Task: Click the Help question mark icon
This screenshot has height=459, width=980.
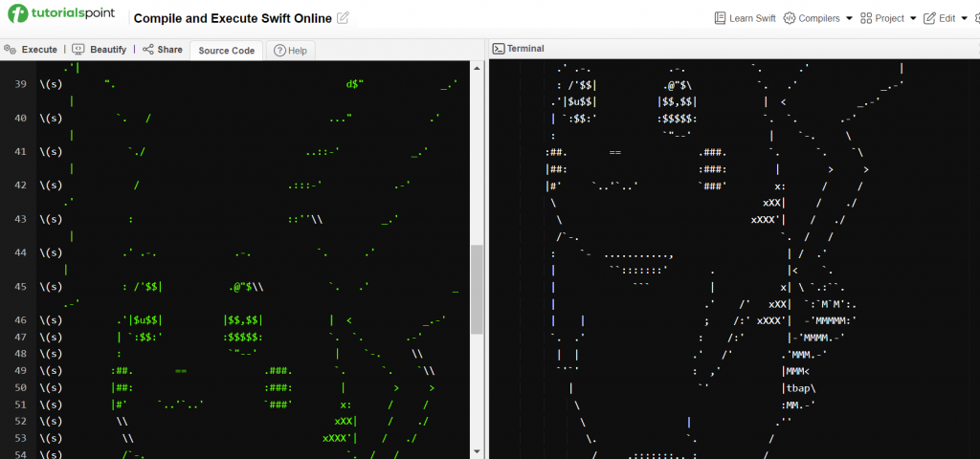Action: (x=279, y=51)
